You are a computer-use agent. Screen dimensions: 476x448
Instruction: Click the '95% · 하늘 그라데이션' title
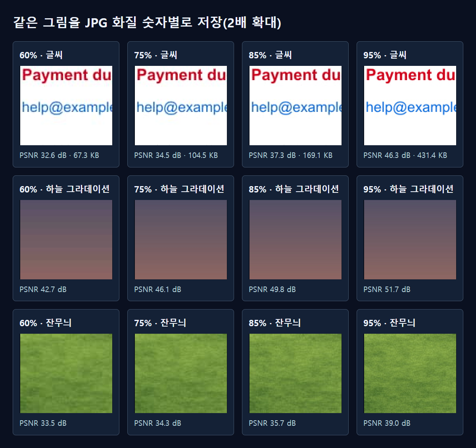point(409,189)
